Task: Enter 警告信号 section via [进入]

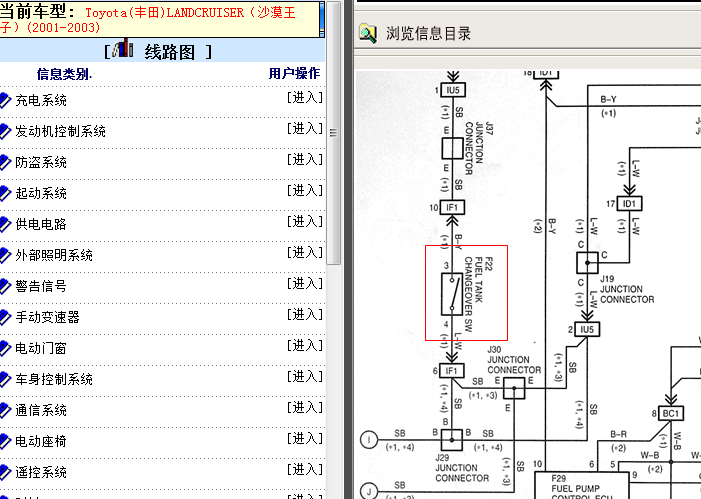Action: (304, 283)
